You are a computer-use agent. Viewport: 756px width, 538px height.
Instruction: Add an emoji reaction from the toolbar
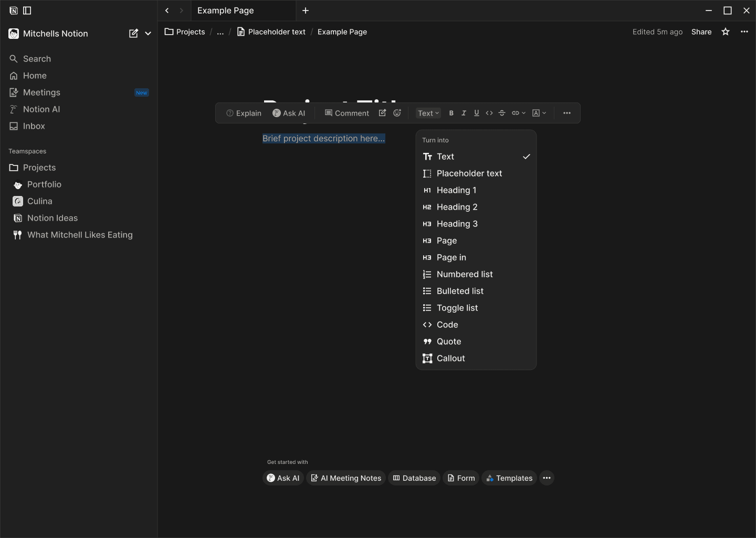click(397, 113)
